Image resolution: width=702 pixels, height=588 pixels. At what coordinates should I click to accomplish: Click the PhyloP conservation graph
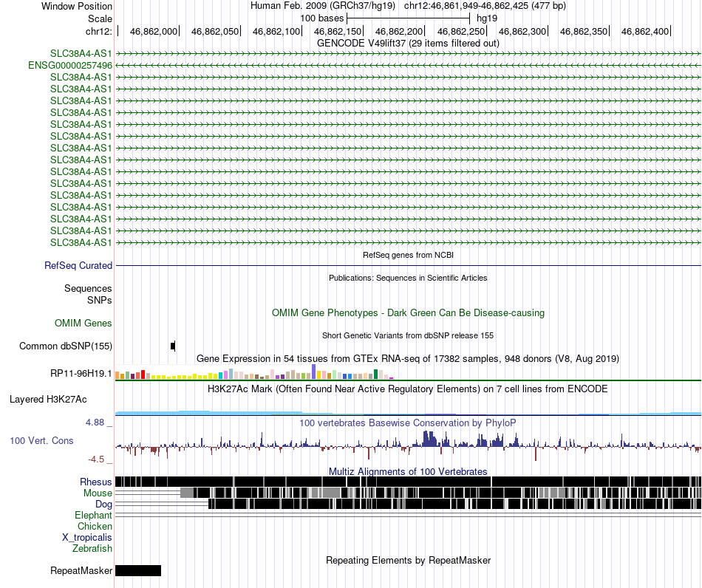coord(409,445)
